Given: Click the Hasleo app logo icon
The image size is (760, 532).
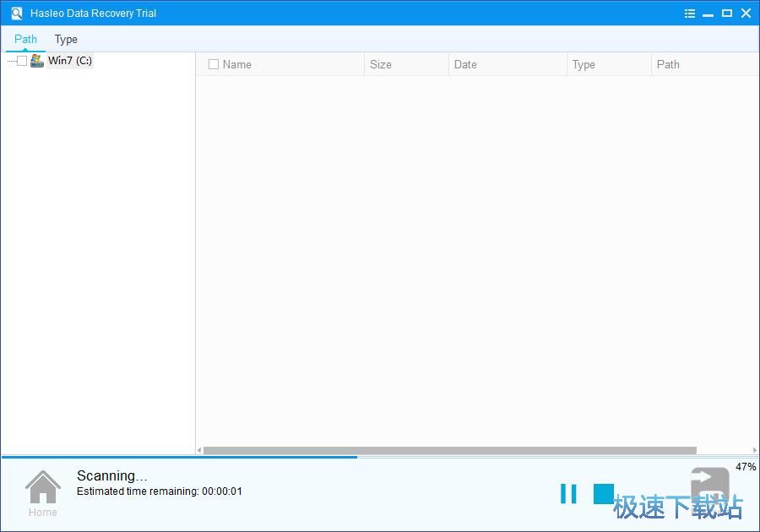Looking at the screenshot, I should (x=17, y=14).
